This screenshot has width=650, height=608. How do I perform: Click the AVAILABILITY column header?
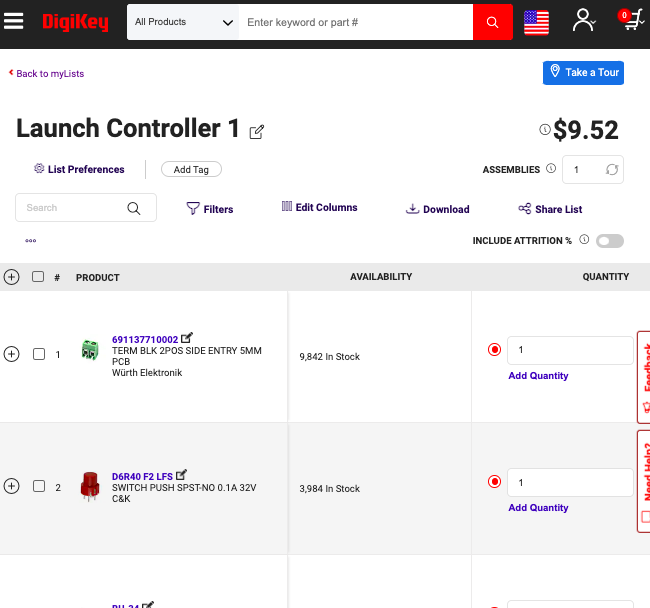[381, 276]
